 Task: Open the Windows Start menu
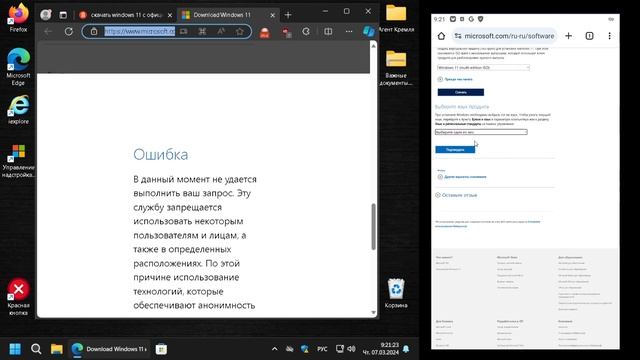[x=15, y=349]
